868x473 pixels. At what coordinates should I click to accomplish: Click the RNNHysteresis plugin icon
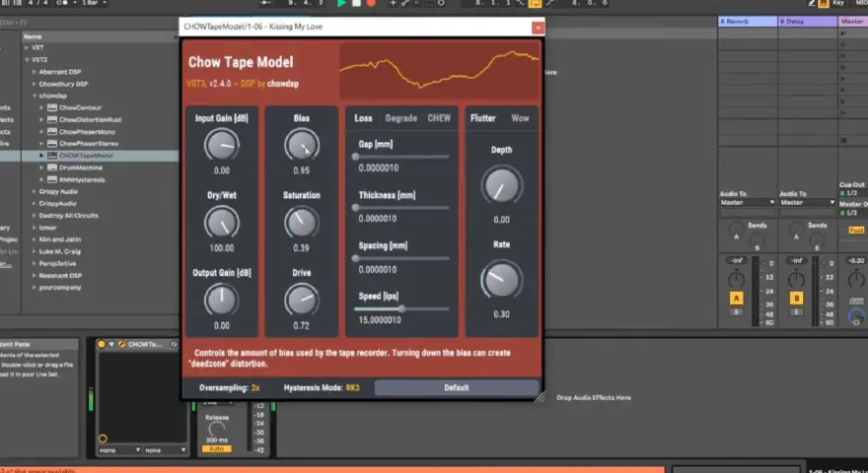tap(52, 179)
